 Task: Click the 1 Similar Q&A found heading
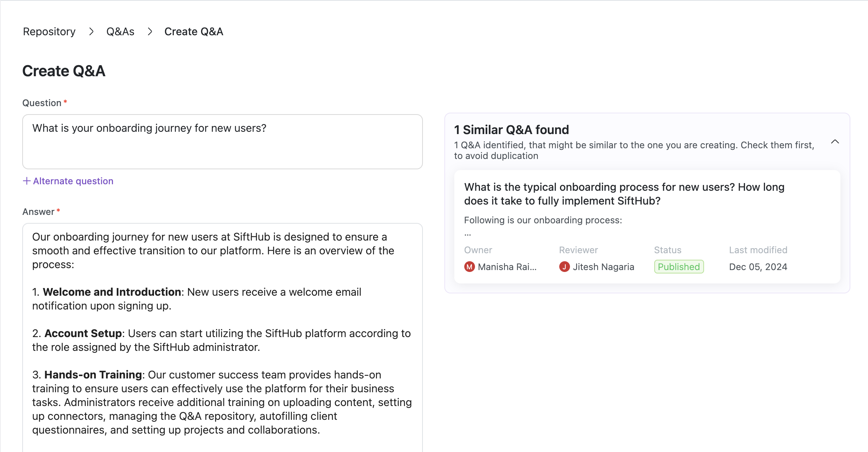(x=511, y=130)
